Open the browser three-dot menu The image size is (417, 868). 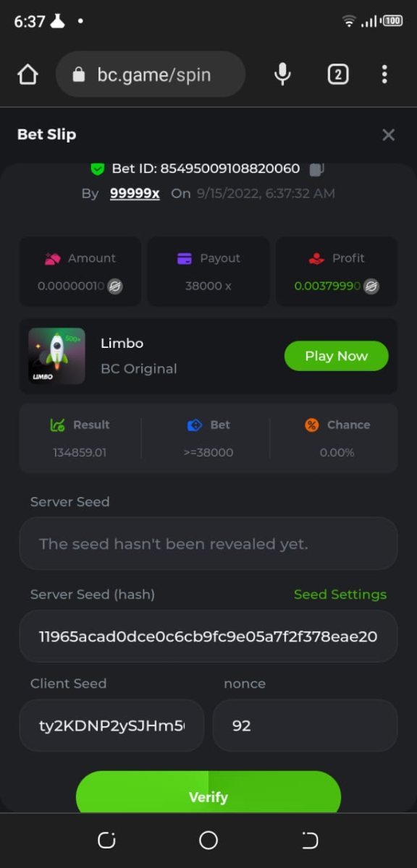384,74
